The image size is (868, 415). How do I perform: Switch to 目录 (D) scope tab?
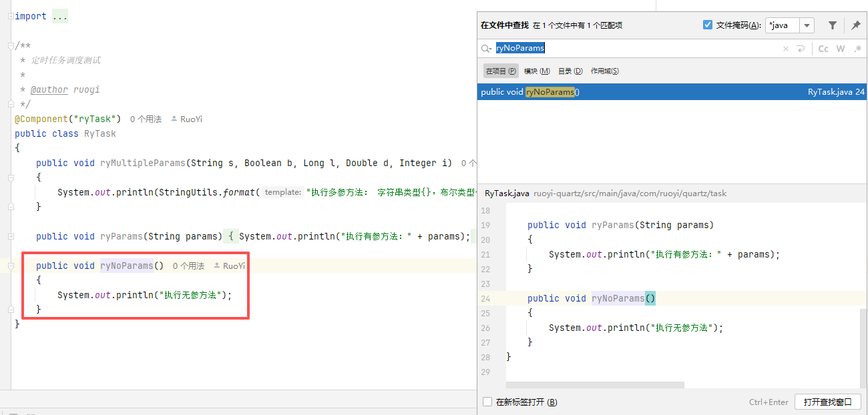[570, 71]
